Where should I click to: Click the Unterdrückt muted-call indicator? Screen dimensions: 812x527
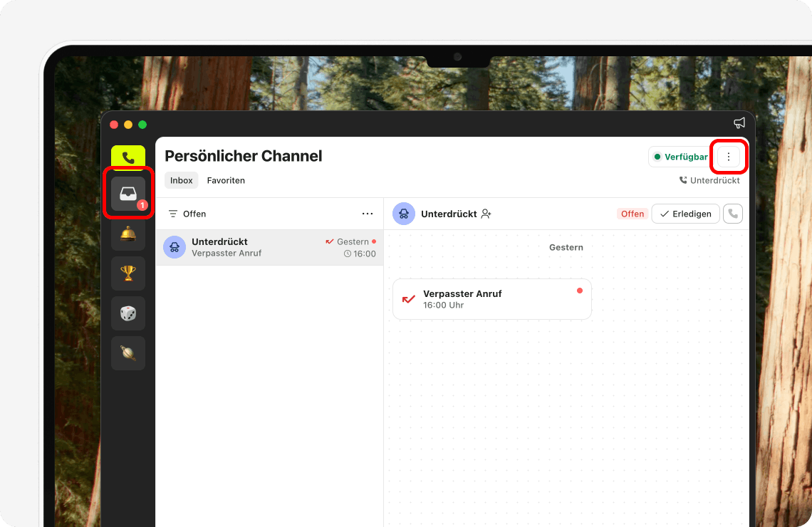[x=709, y=180]
